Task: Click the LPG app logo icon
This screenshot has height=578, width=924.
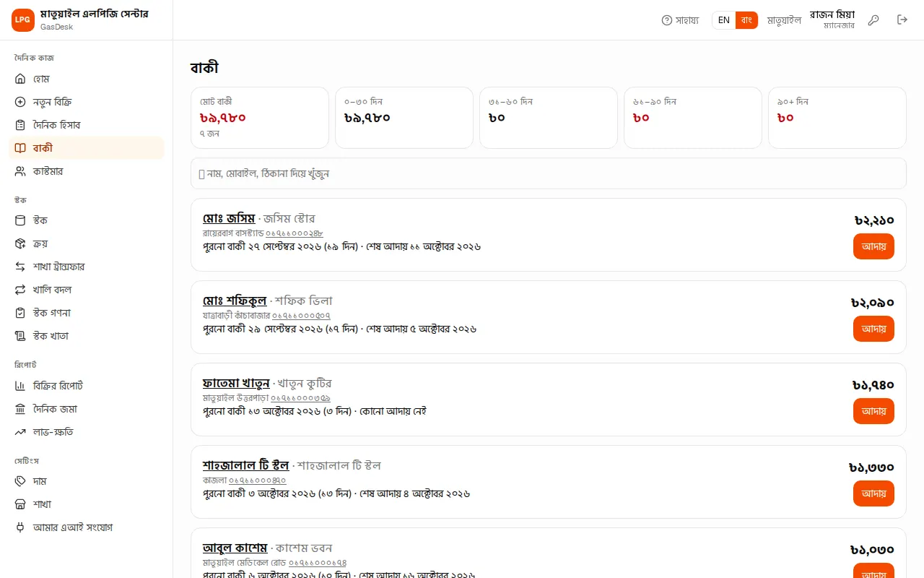Action: (x=23, y=20)
